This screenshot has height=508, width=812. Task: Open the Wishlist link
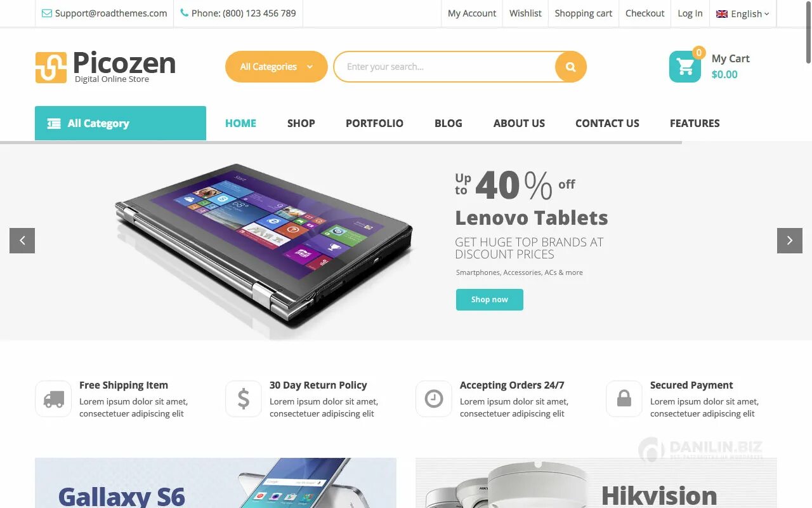(x=525, y=13)
